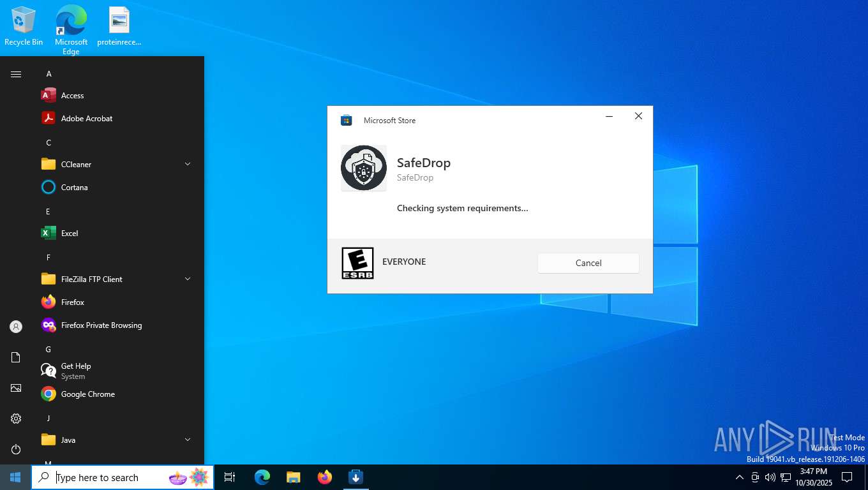Jump to letter J section header
Viewport: 868px width, 490px height.
click(x=48, y=419)
